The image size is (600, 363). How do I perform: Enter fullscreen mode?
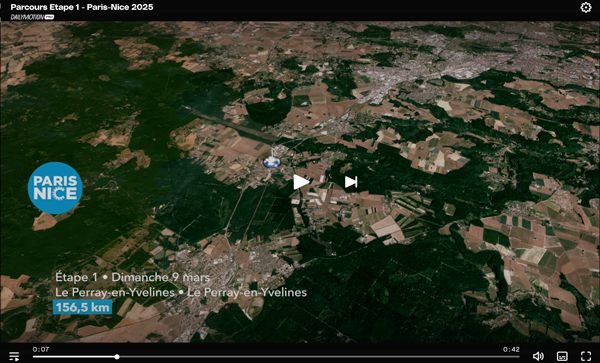tap(586, 356)
